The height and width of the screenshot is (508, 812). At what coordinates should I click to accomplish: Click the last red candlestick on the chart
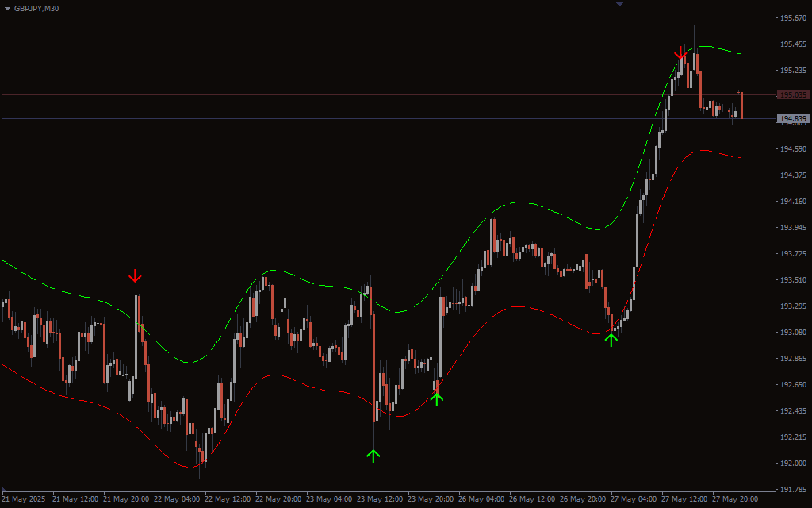click(x=741, y=105)
